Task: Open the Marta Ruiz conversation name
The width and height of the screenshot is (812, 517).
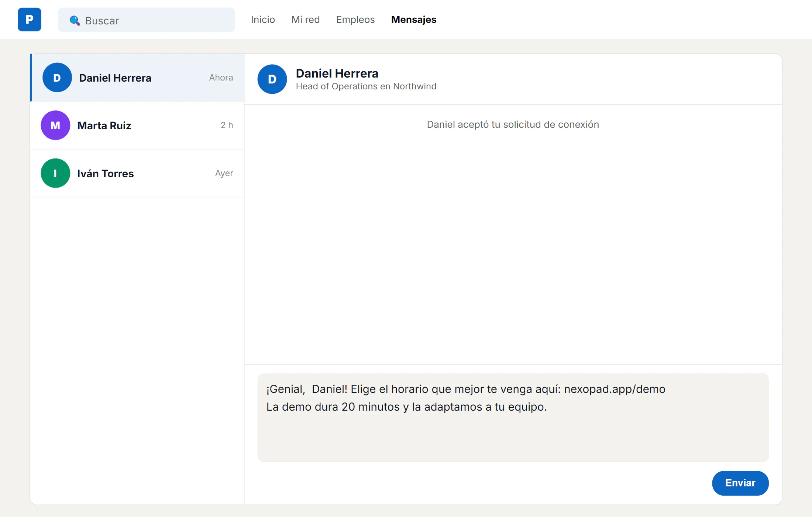Action: click(104, 126)
